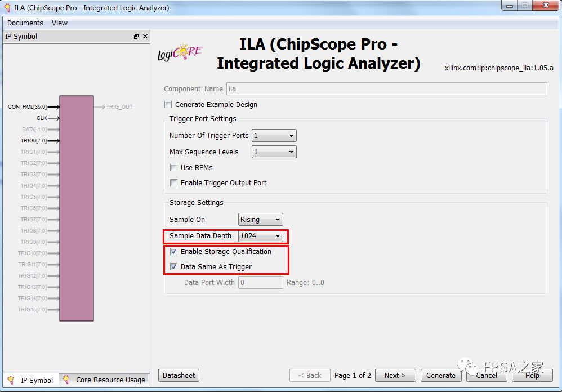Switch to the Core Resource Usage tab
The image size is (562, 392).
[x=104, y=380]
